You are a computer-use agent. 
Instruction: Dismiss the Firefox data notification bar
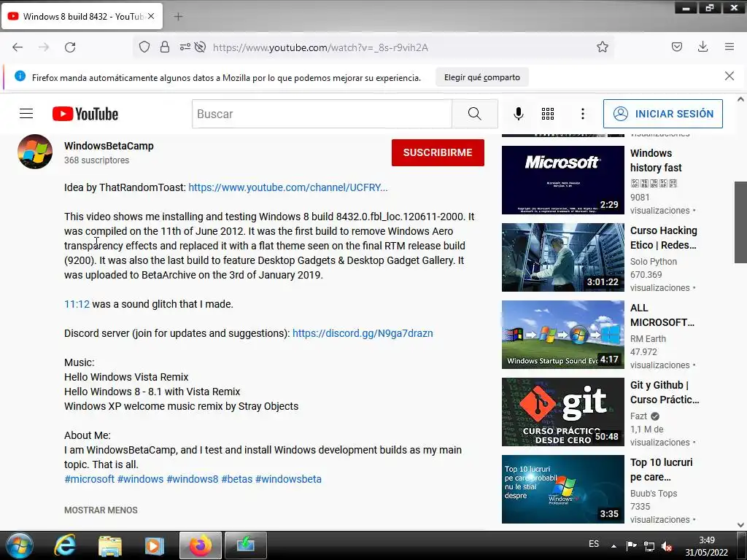click(729, 76)
